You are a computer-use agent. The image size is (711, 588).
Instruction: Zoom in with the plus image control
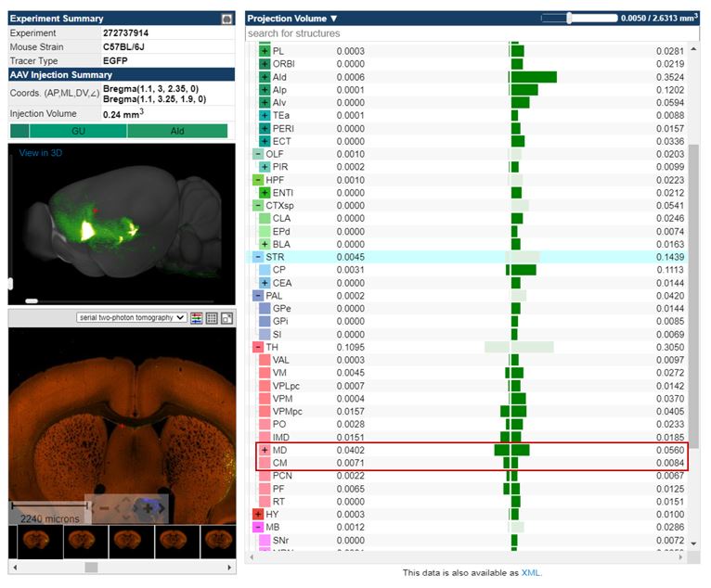click(x=147, y=508)
